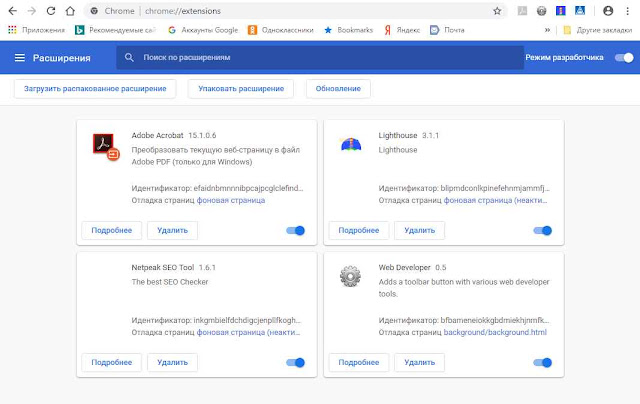Viewport: 640px width, 404px height.
Task: Click 'The best SEO Checker' description
Action: click(170, 282)
